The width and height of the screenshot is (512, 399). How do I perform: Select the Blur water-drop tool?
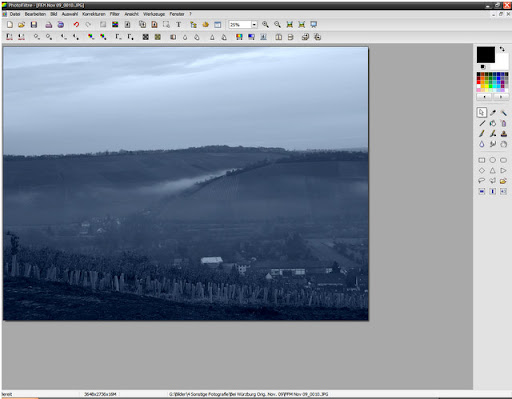click(482, 144)
